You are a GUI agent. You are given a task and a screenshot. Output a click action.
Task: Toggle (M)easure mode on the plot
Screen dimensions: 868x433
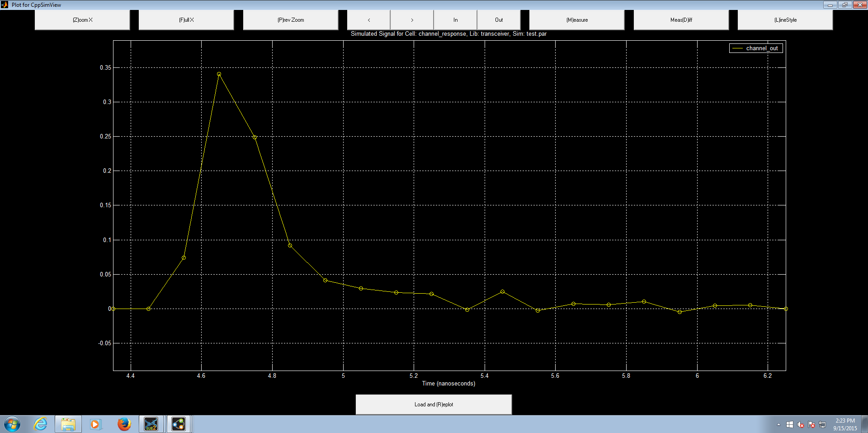pos(576,19)
